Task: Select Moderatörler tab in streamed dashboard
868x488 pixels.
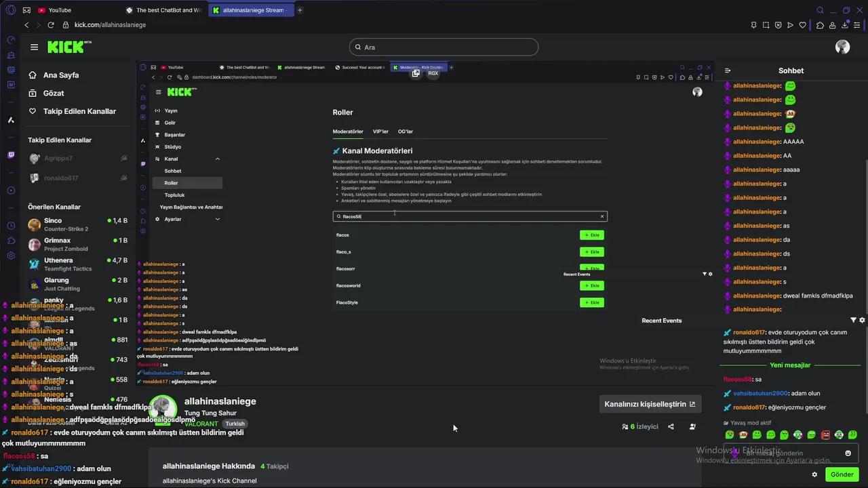Action: (348, 131)
